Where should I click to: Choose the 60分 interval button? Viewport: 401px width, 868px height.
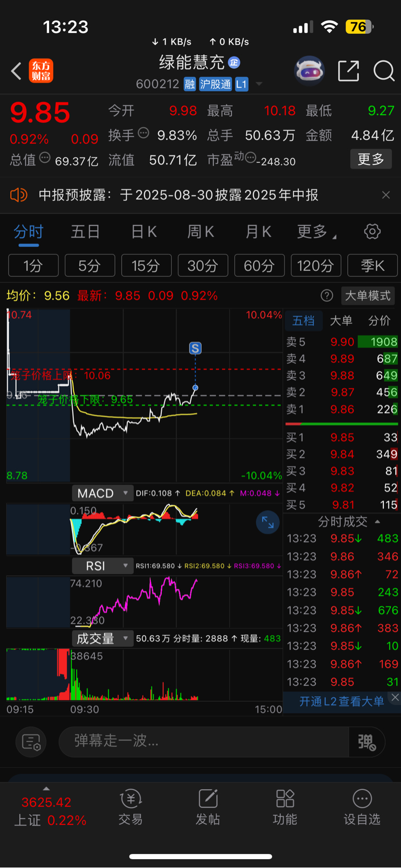tap(260, 266)
